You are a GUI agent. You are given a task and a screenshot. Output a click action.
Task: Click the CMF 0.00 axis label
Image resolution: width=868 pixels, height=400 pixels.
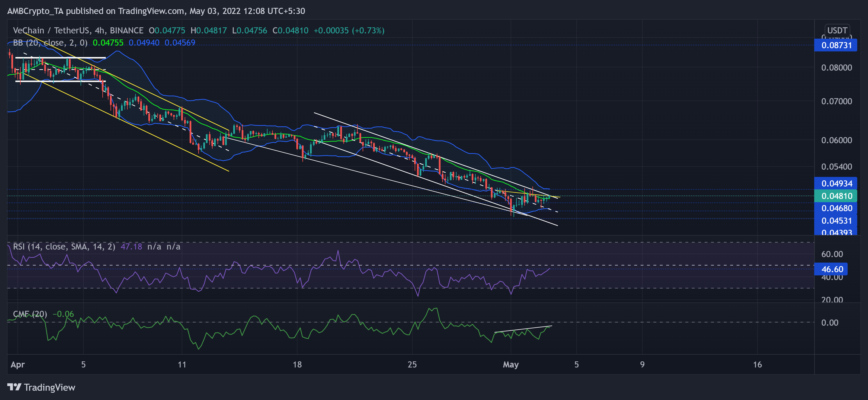tap(830, 322)
